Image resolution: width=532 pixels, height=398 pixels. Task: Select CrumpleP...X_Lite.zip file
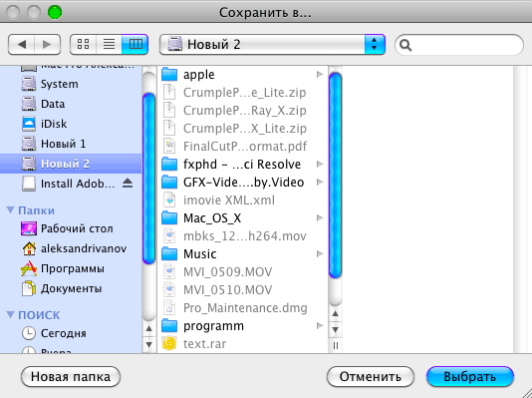point(243,129)
